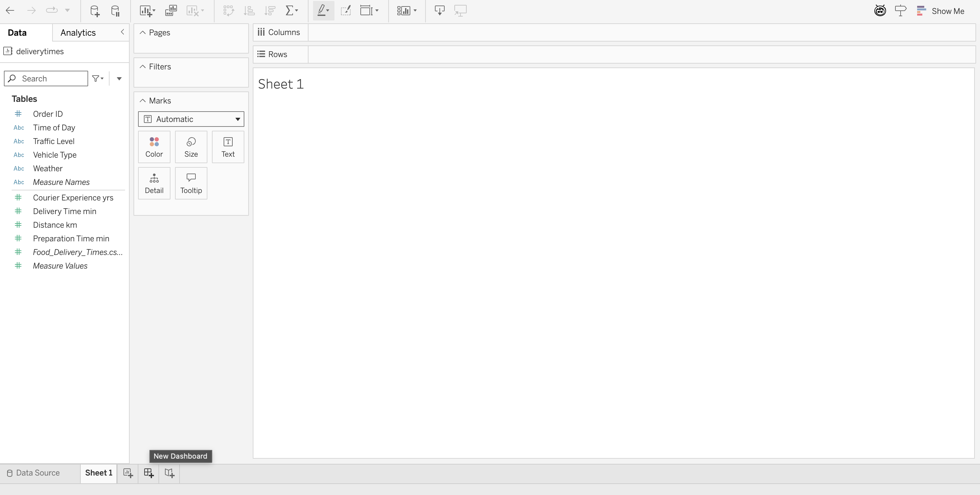Click the New Dashboard icon at bottom

click(x=148, y=473)
